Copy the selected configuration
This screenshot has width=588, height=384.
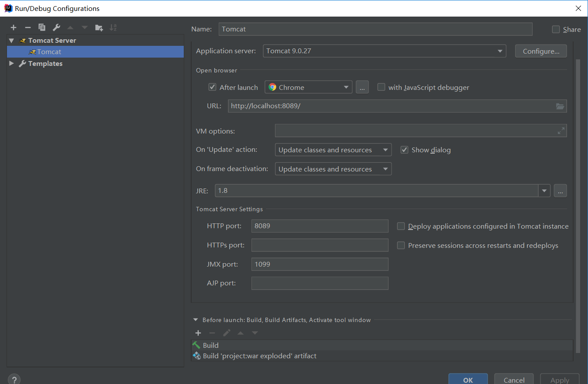click(42, 27)
